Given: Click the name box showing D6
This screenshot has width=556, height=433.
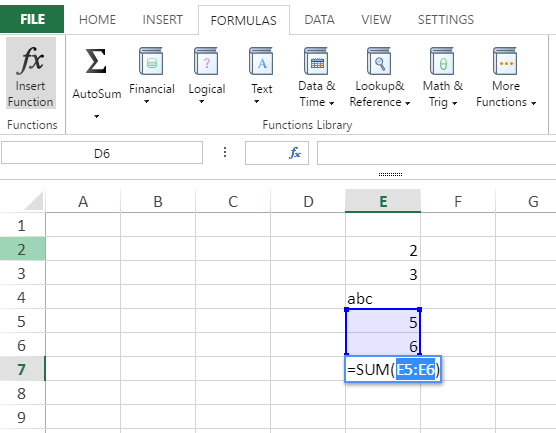Looking at the screenshot, I should click(102, 153).
